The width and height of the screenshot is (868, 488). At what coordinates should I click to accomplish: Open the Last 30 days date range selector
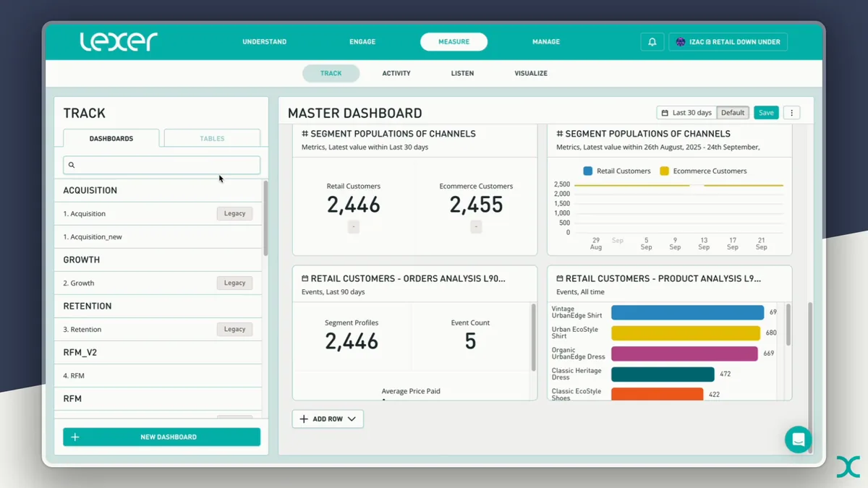point(686,113)
